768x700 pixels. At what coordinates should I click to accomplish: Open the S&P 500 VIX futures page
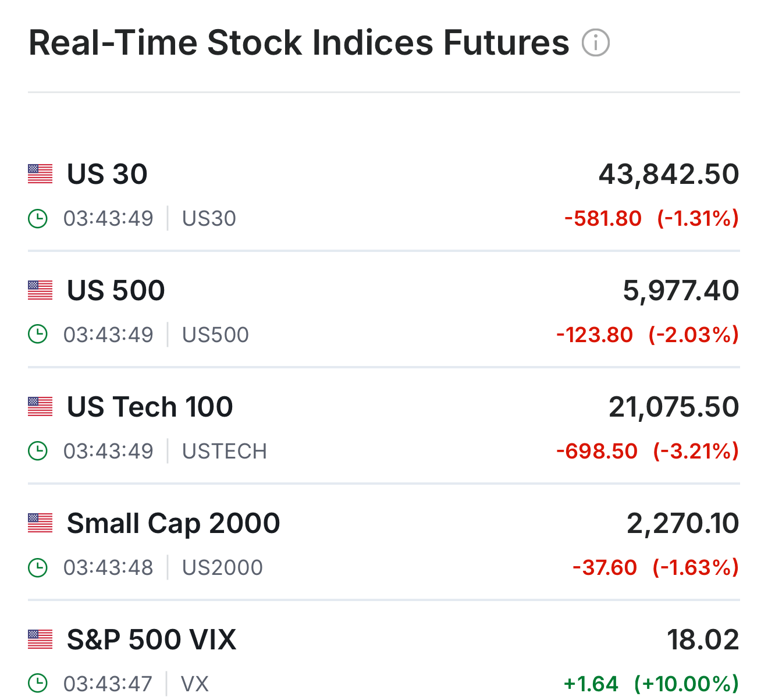(151, 639)
